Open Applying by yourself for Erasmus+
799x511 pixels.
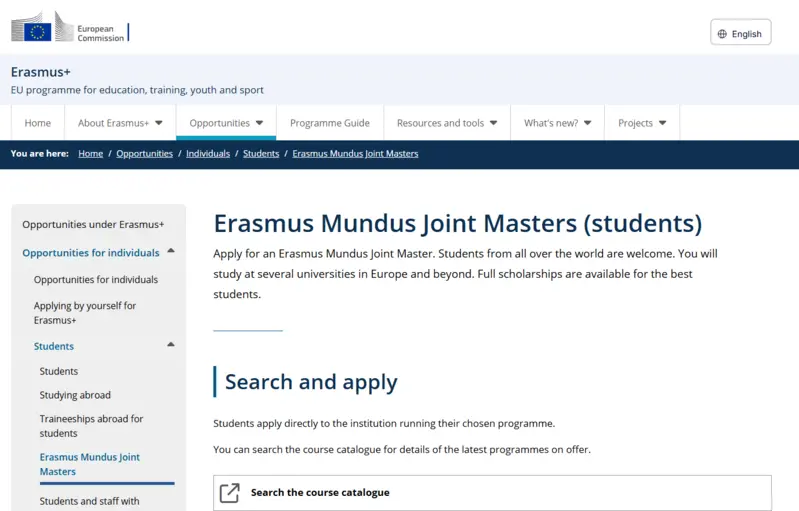point(85,313)
